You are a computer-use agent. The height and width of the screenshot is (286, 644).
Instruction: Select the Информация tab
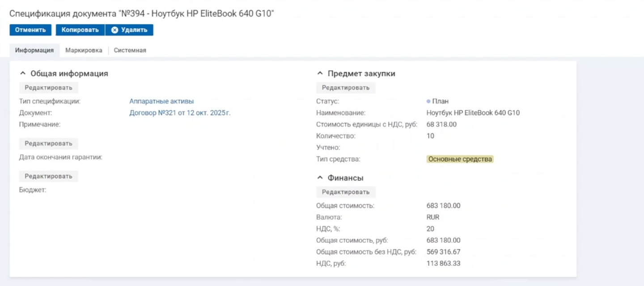(x=34, y=50)
